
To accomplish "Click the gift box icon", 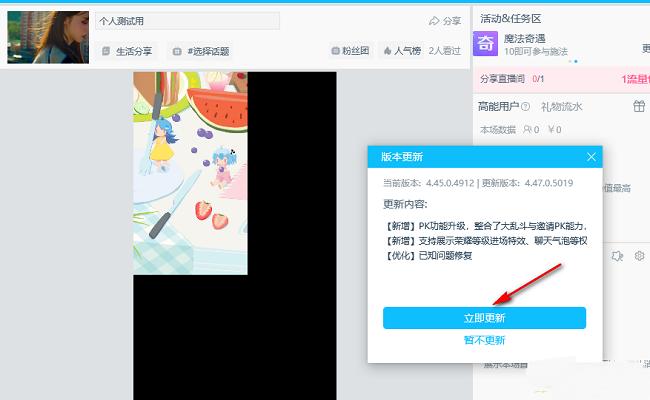I will click(639, 106).
